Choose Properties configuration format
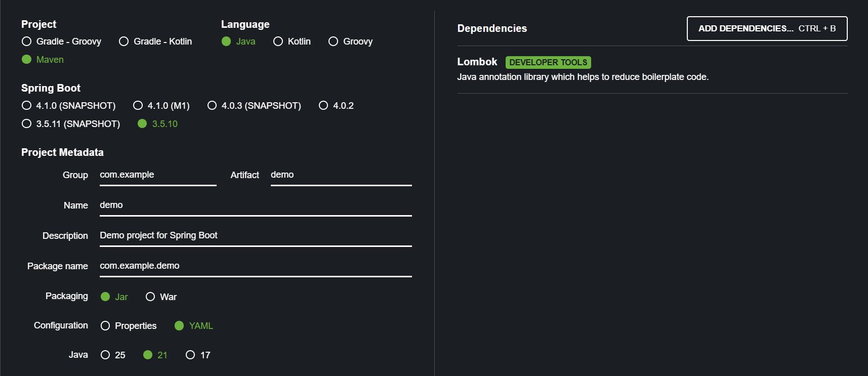Viewport: 868px width, 376px height. coord(129,326)
